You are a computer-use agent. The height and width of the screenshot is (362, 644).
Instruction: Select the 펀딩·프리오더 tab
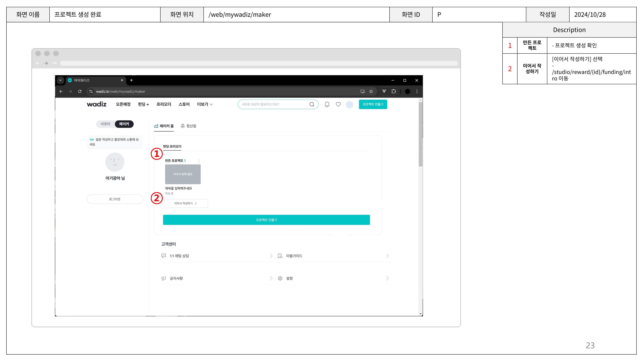pyautogui.click(x=172, y=146)
